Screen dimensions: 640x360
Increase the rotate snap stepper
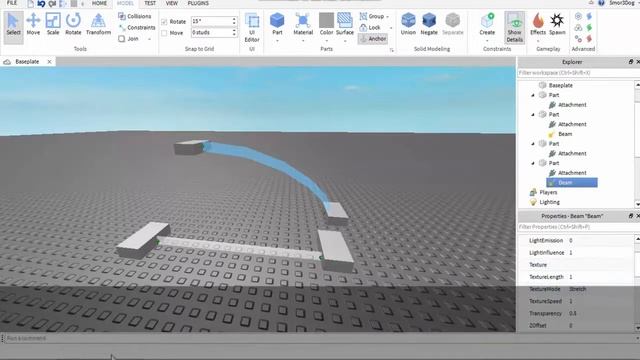pos(234,19)
